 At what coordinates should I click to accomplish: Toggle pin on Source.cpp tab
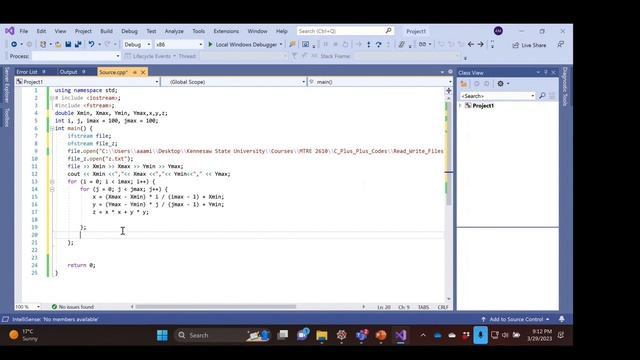tap(135, 72)
